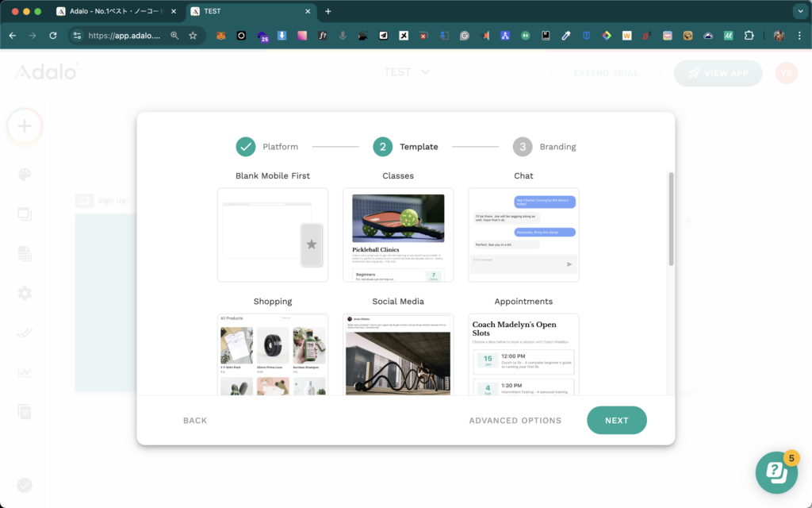The image size is (812, 508).
Task: Close the Adalo No.1 browser tab
Action: click(x=174, y=11)
